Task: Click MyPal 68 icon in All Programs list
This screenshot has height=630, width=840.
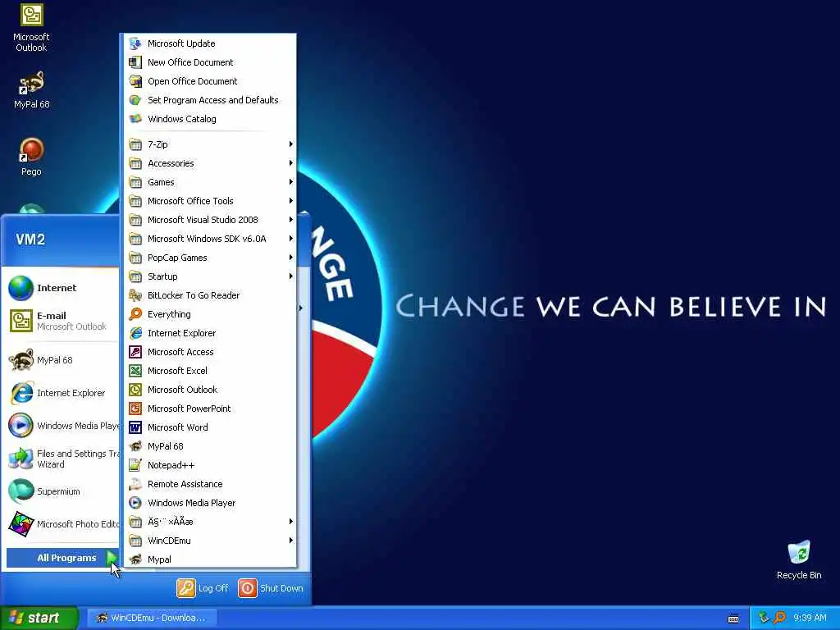Action: (x=135, y=446)
